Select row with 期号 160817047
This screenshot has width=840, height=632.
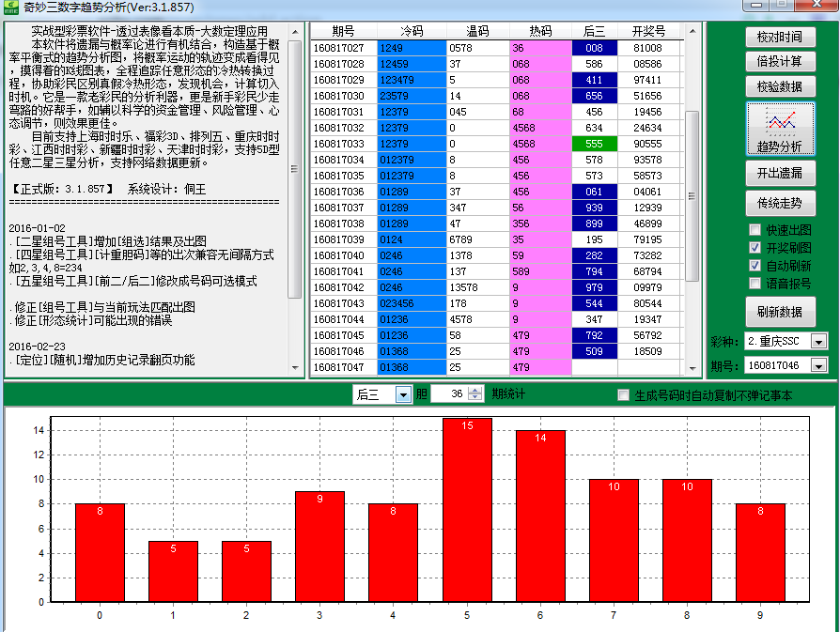497,367
